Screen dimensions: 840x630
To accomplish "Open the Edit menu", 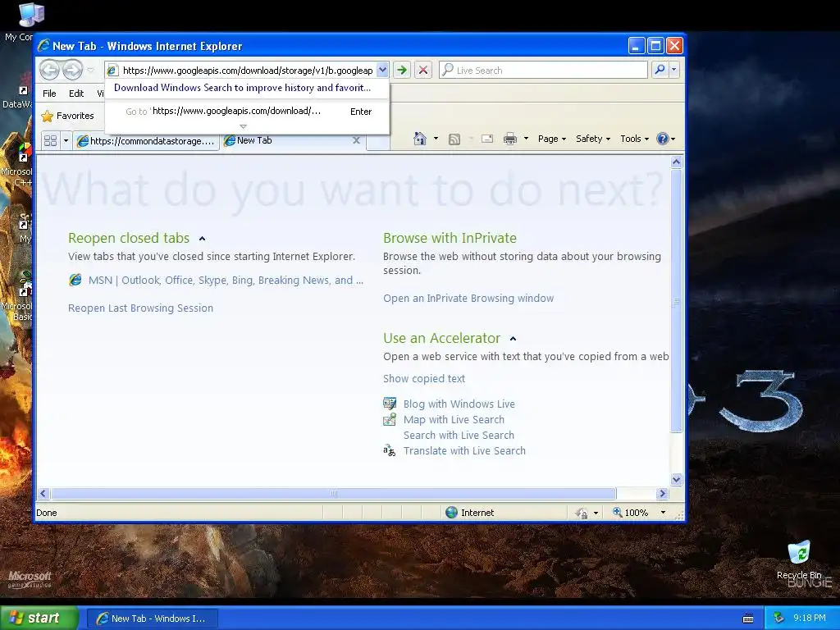I will coord(76,94).
